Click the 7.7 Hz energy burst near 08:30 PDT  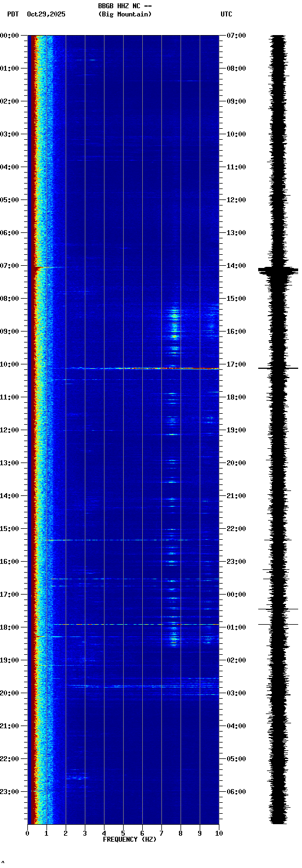coord(175,315)
